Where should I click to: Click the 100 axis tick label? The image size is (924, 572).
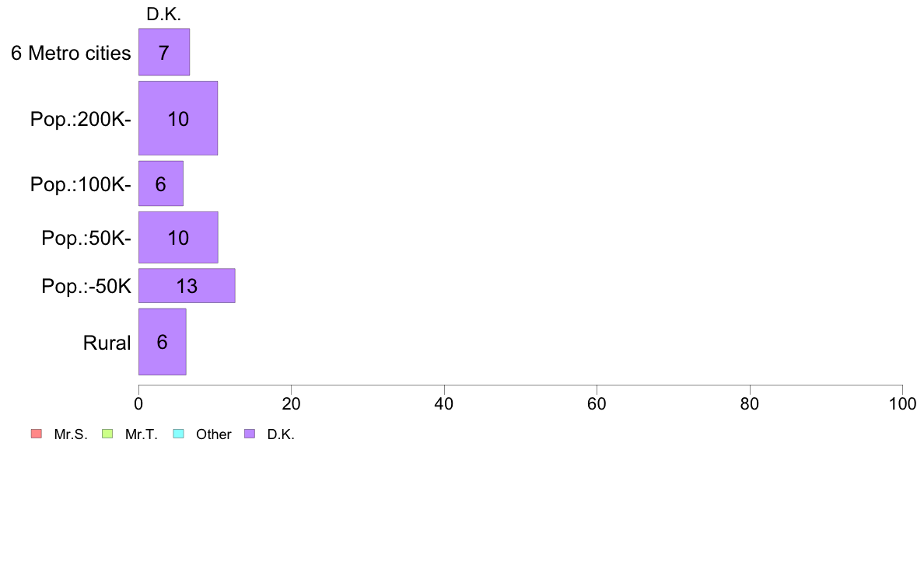click(x=902, y=403)
